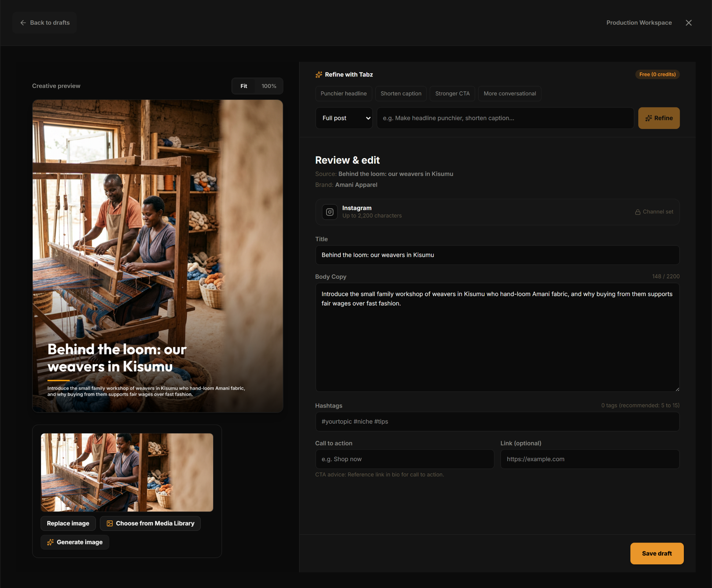Select the Punchier headline suggestion chip
Viewport: 712px width, 588px height.
pyautogui.click(x=343, y=93)
